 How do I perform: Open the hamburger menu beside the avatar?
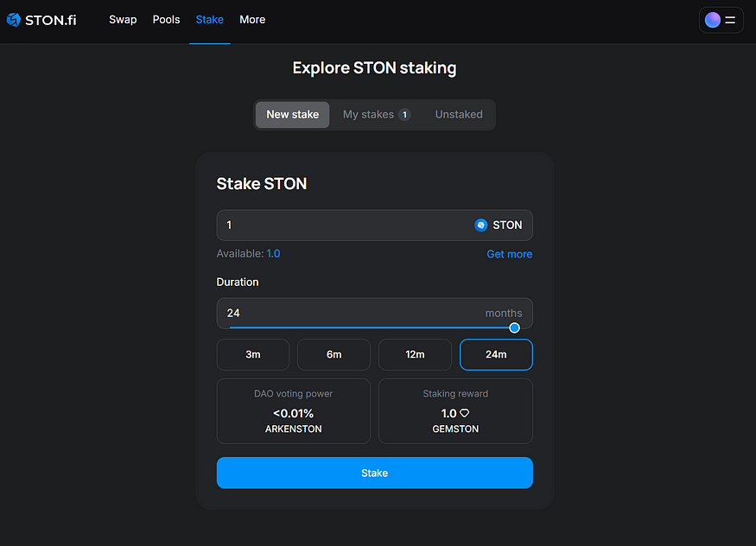pos(730,20)
